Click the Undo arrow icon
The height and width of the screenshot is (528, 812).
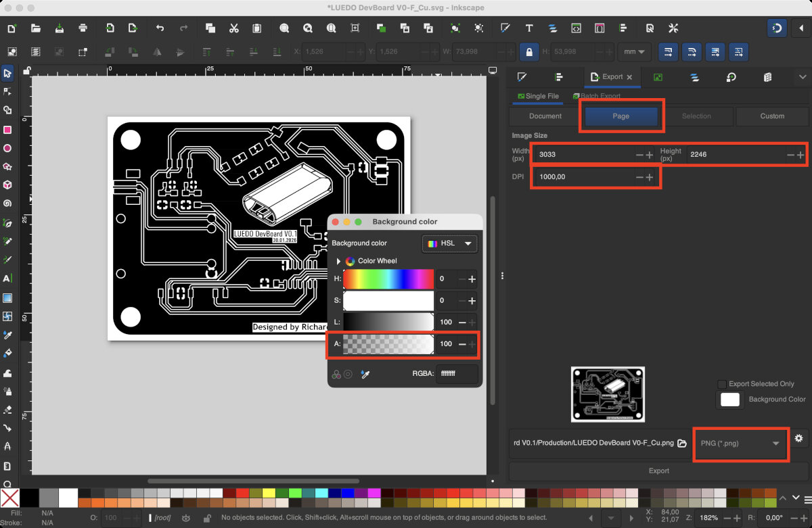pos(160,28)
